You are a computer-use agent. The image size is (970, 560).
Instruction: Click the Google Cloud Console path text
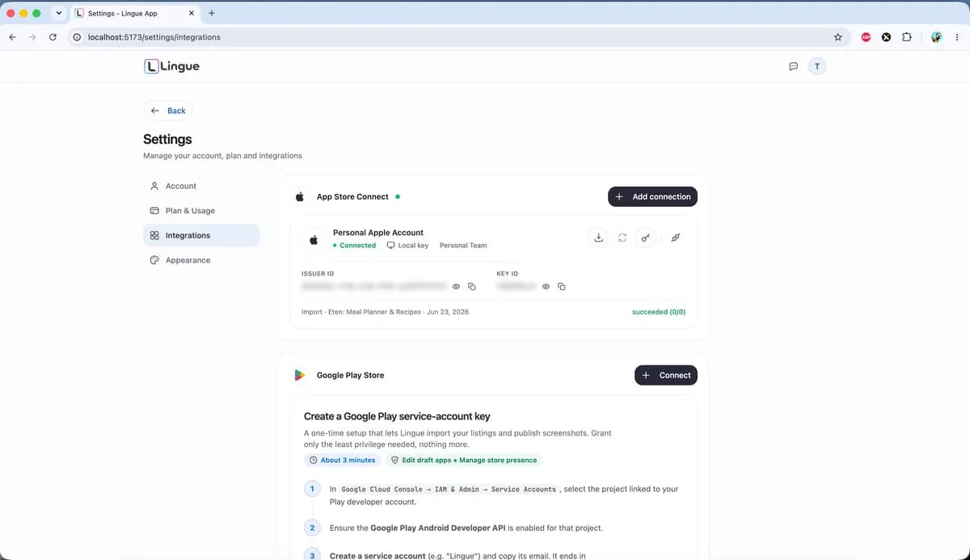click(449, 490)
